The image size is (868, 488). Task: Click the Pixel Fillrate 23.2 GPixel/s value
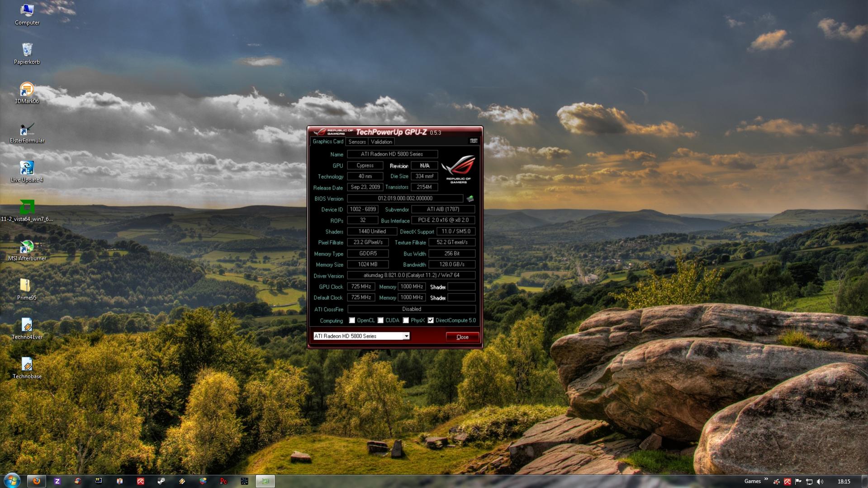368,242
